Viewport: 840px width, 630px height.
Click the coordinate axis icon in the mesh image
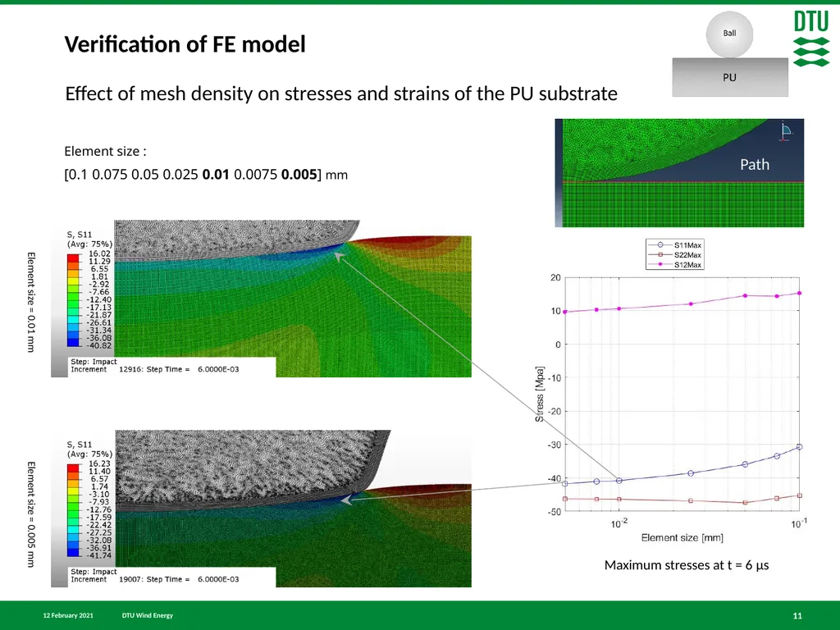click(785, 132)
